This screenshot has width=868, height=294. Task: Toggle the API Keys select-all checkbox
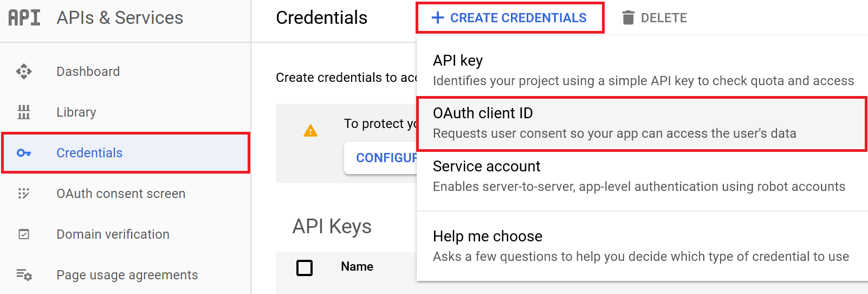(305, 267)
